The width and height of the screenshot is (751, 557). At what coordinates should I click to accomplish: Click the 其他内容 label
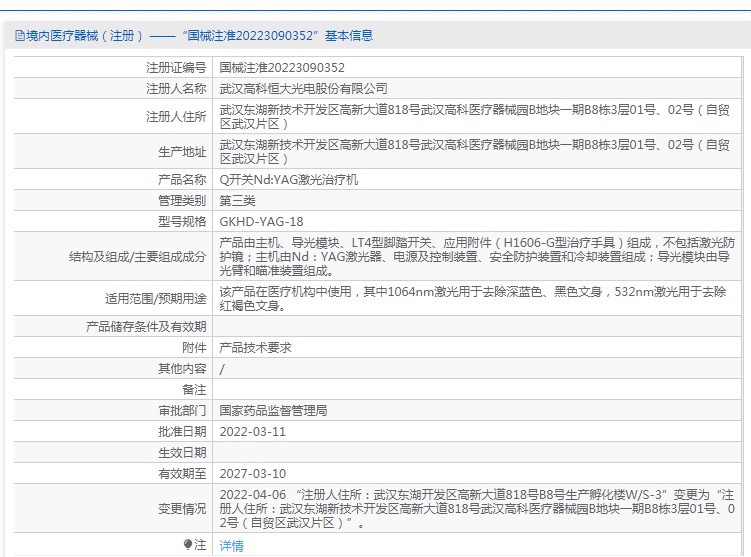click(x=182, y=369)
